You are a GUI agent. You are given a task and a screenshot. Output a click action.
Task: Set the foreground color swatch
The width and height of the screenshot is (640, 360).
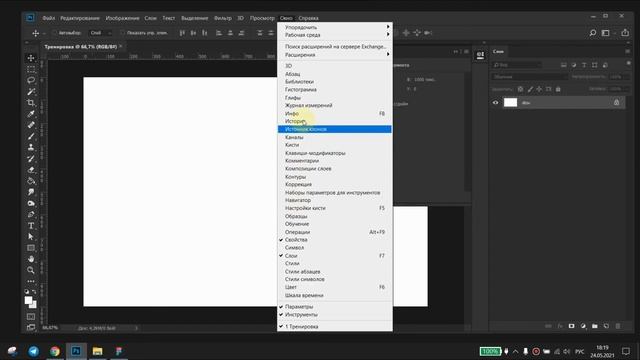pos(28,300)
